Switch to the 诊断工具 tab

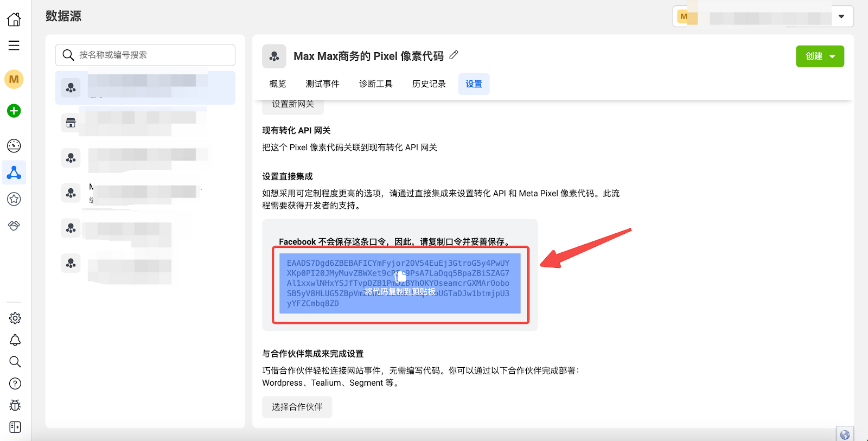376,84
